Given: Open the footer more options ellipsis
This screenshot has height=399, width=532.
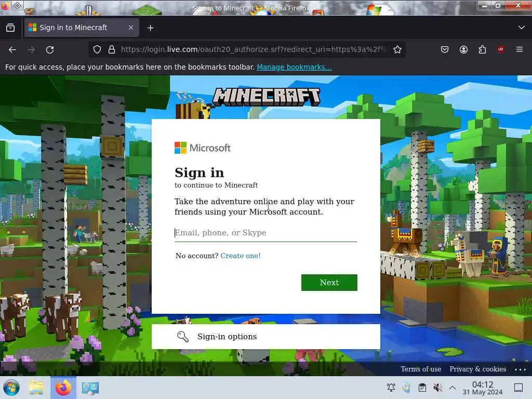Looking at the screenshot, I should pyautogui.click(x=520, y=369).
